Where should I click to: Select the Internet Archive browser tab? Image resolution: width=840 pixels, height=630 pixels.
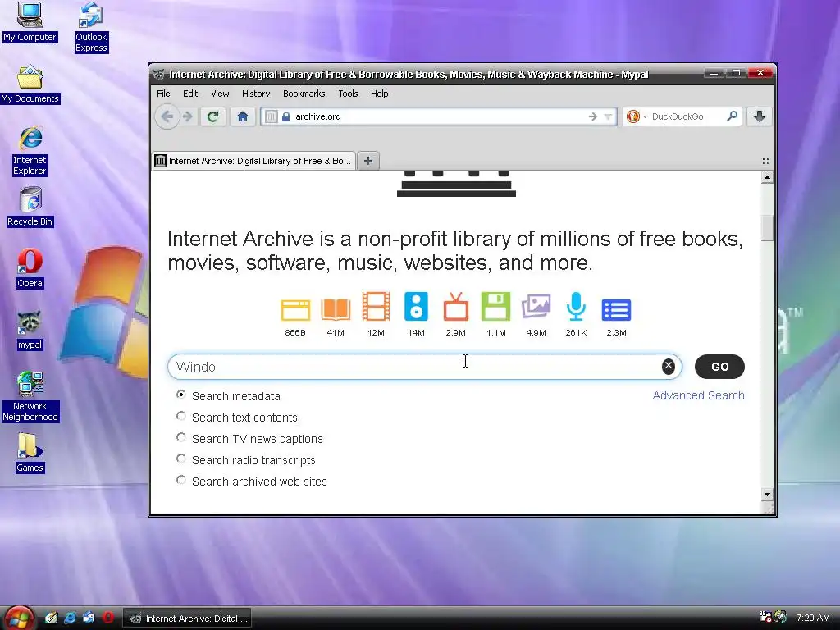coord(253,161)
